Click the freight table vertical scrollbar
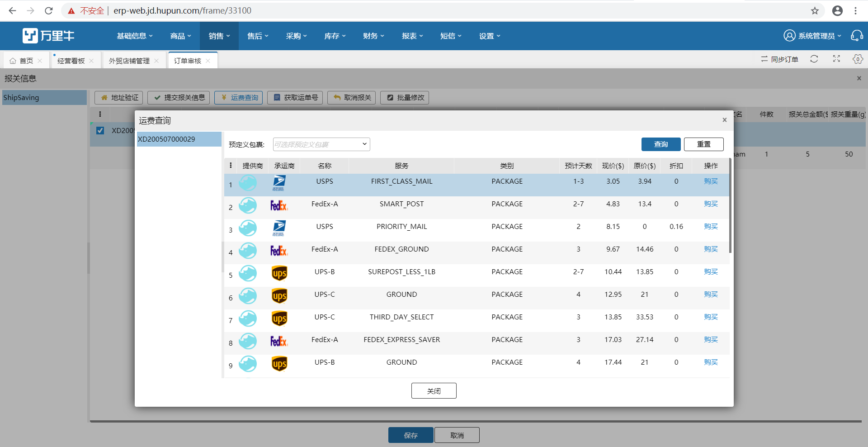 730,206
